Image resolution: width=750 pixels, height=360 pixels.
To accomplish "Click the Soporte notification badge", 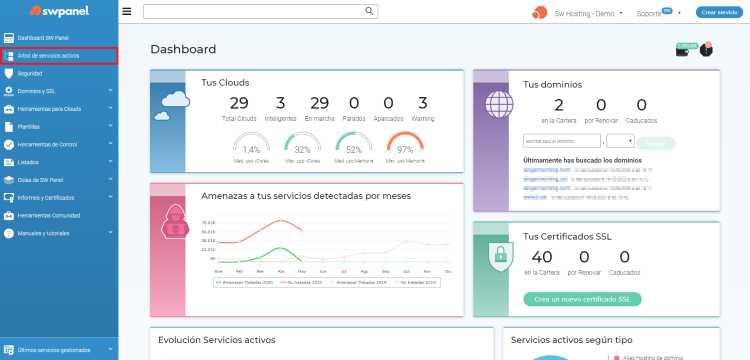I will coord(667,11).
